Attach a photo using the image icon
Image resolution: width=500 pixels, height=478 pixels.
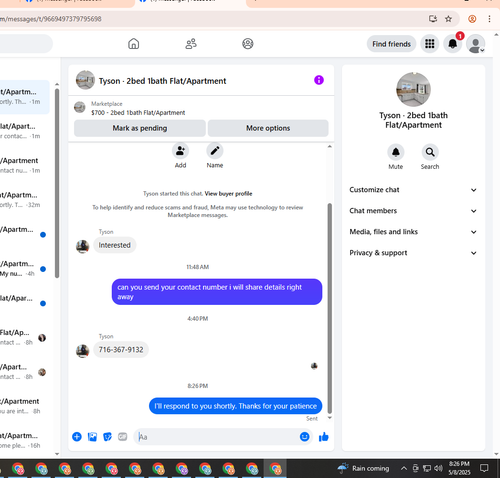pyautogui.click(x=92, y=437)
